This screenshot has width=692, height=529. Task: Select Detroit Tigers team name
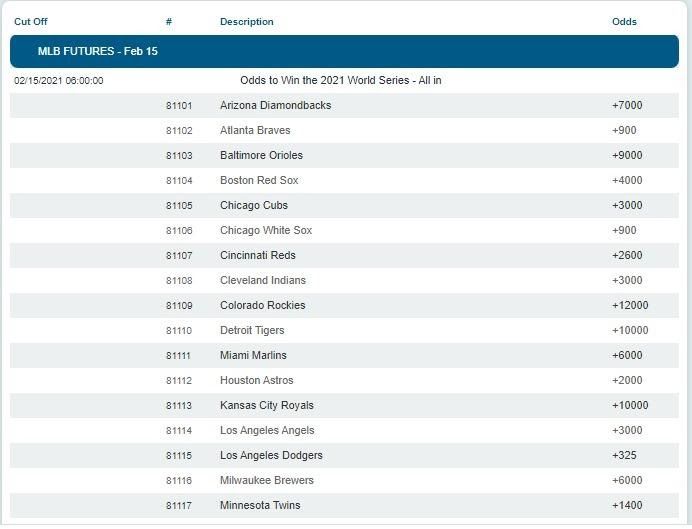point(252,330)
